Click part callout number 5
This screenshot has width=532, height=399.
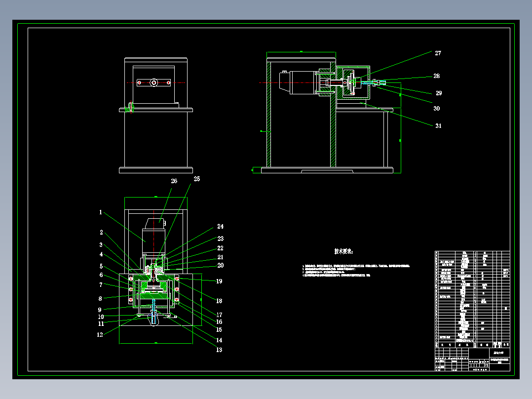pos(101,266)
